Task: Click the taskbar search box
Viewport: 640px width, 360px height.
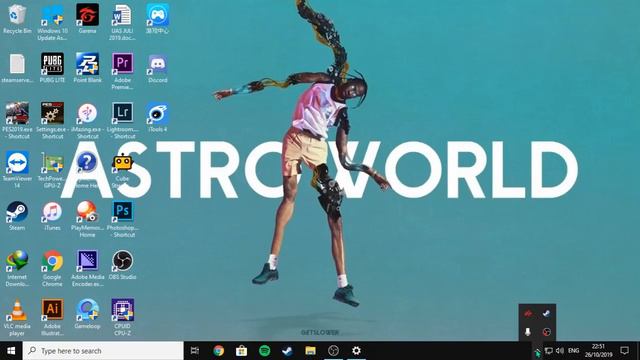Action: pyautogui.click(x=103, y=351)
